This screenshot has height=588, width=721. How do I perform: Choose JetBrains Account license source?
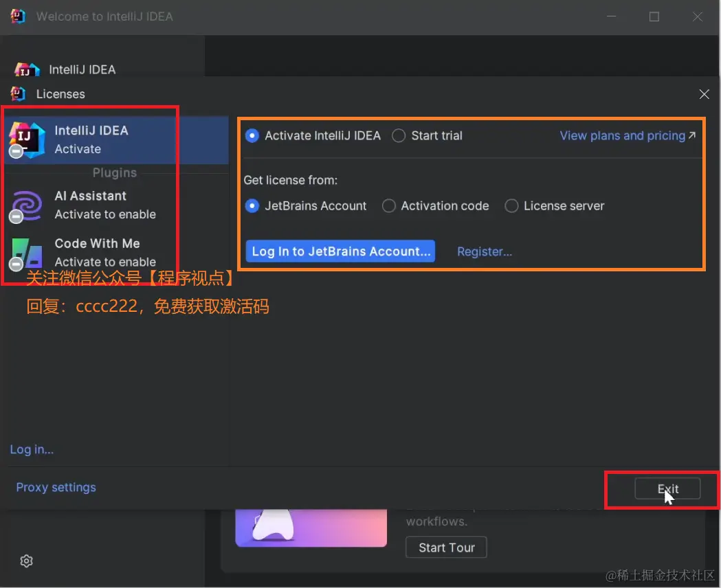pyautogui.click(x=306, y=206)
